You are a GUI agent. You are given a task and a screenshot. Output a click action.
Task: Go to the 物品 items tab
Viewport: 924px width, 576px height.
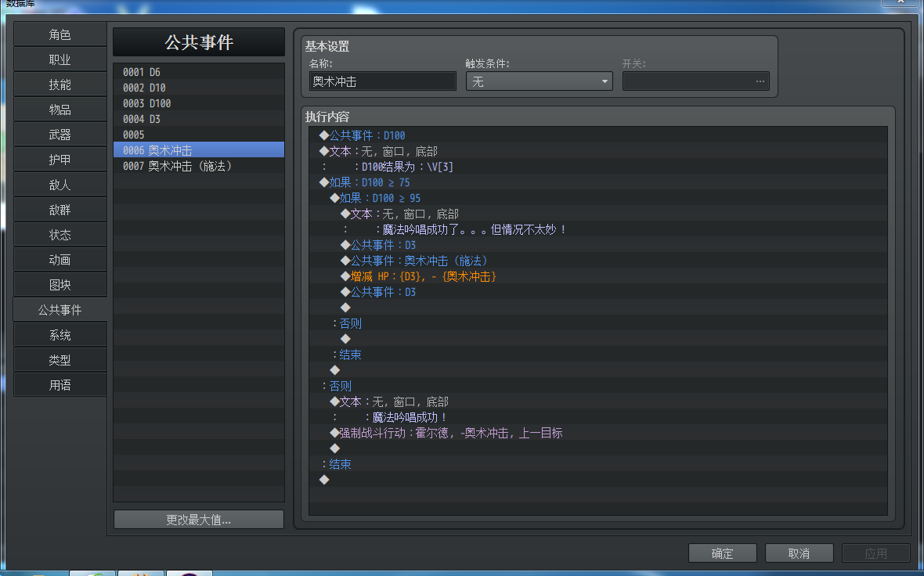point(60,110)
